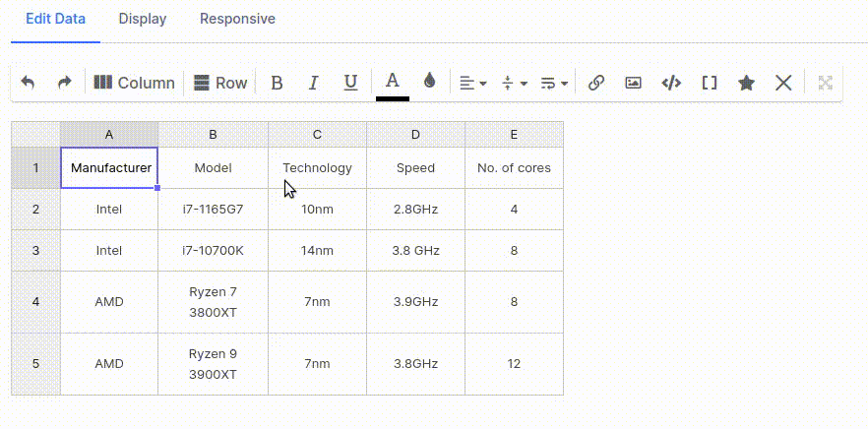Select the 10nm cell

[317, 210]
